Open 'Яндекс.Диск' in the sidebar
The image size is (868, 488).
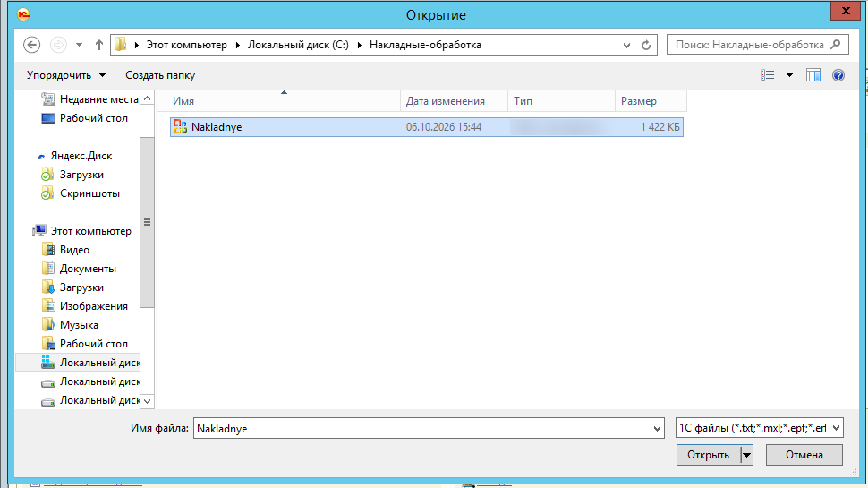coord(81,156)
